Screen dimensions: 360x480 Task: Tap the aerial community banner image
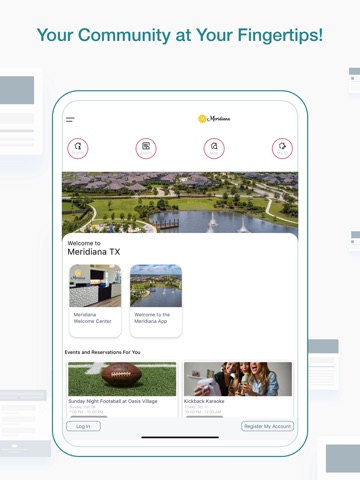180,202
